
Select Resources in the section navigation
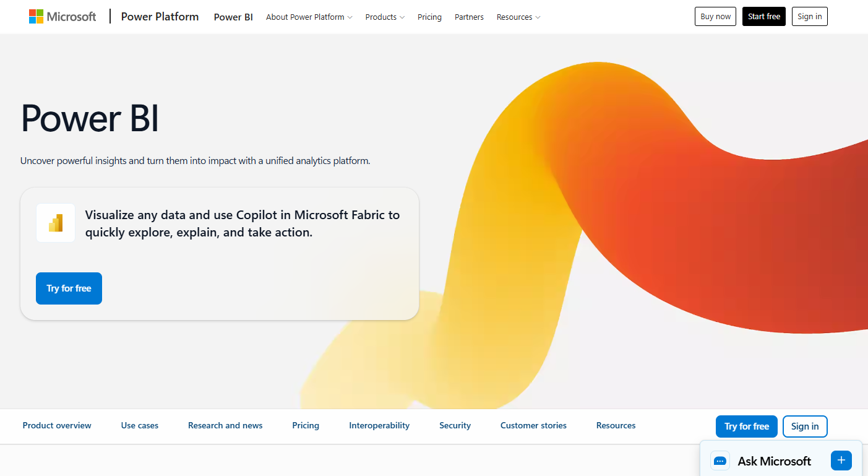coord(616,425)
